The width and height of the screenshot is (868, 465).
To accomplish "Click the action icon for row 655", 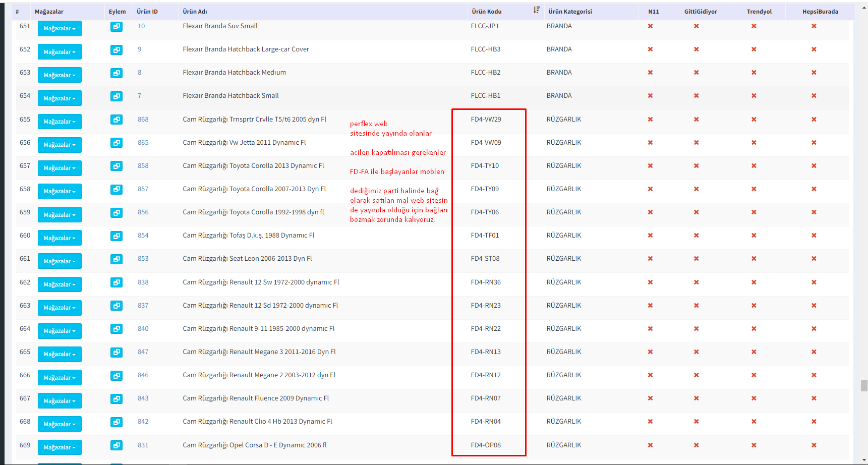I will pyautogui.click(x=117, y=120).
